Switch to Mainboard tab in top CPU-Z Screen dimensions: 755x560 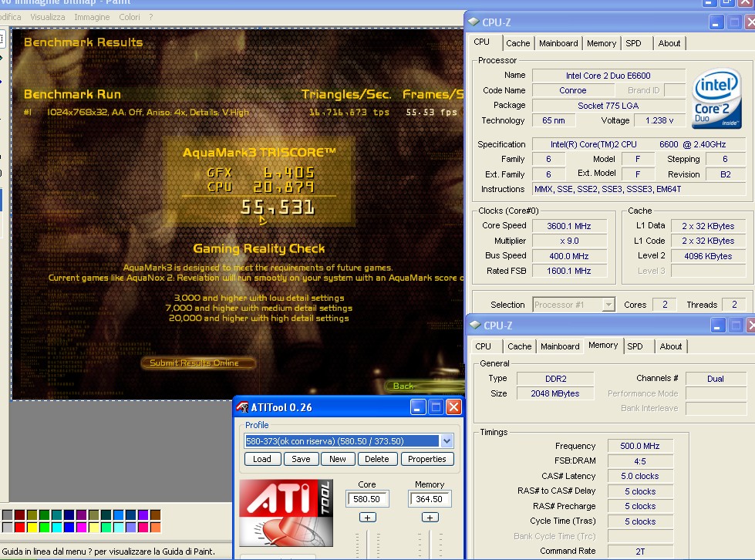pyautogui.click(x=558, y=43)
